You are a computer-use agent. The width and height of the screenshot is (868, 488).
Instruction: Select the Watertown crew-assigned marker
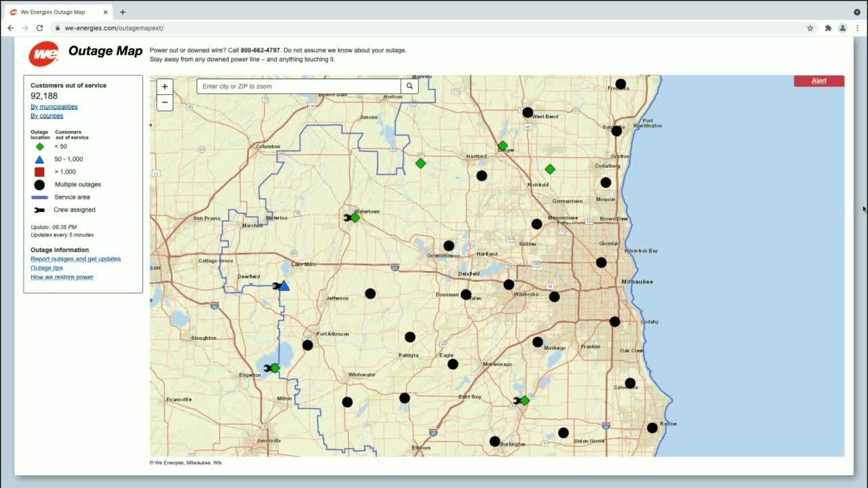[353, 218]
